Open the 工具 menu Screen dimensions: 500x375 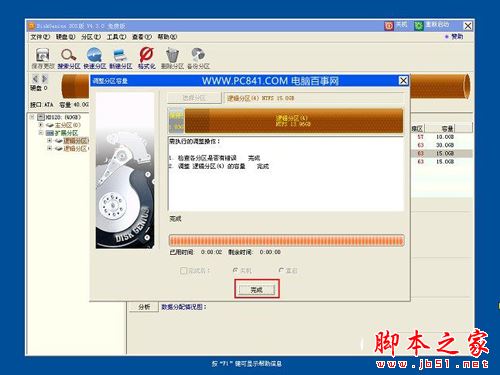(x=116, y=37)
